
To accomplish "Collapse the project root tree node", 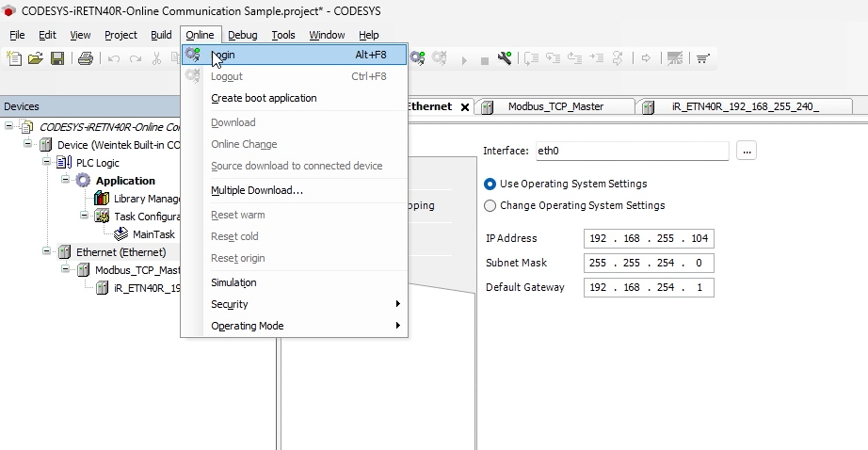I will 8,126.
